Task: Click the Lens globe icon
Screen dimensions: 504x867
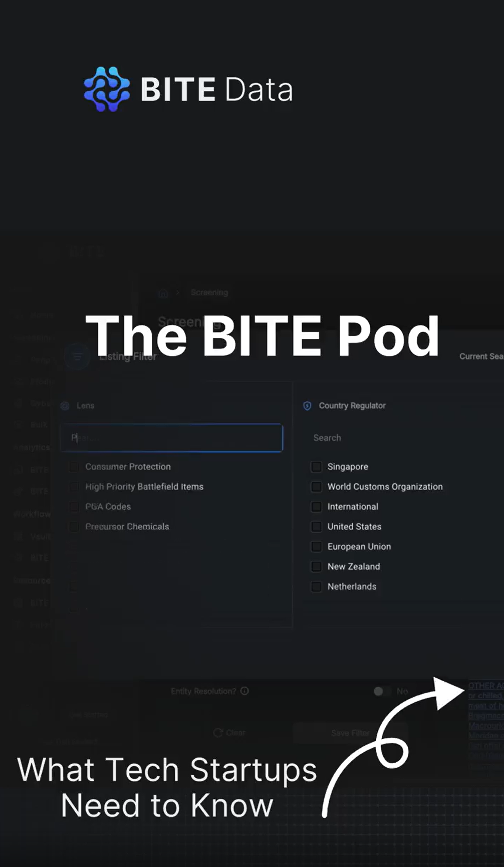Action: (65, 405)
